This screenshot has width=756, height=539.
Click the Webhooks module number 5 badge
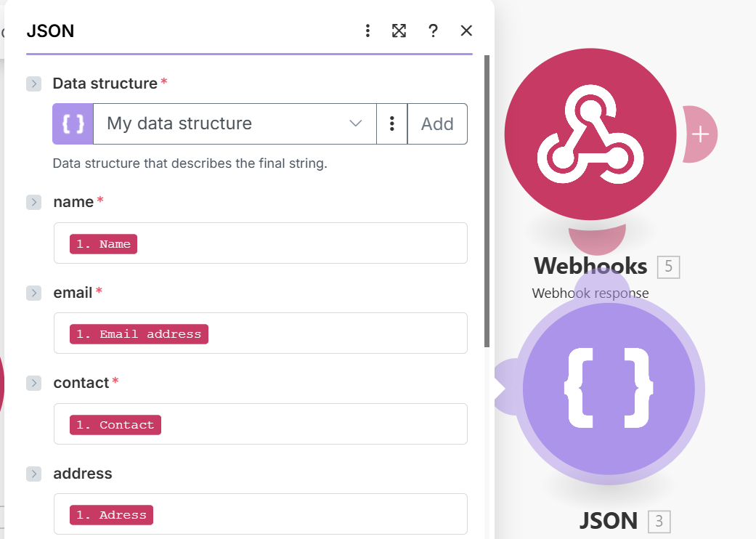[668, 267]
